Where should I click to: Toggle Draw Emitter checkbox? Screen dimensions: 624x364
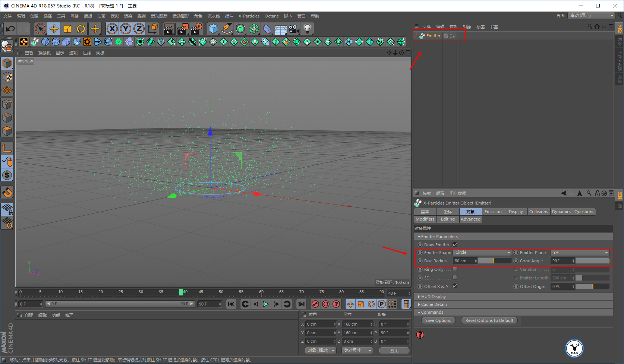[x=455, y=244]
